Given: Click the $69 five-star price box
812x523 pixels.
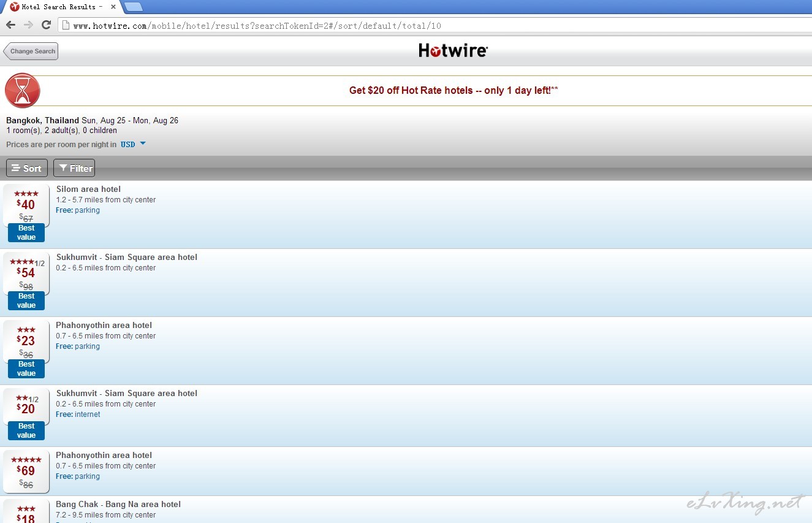Looking at the screenshot, I should 26,471.
